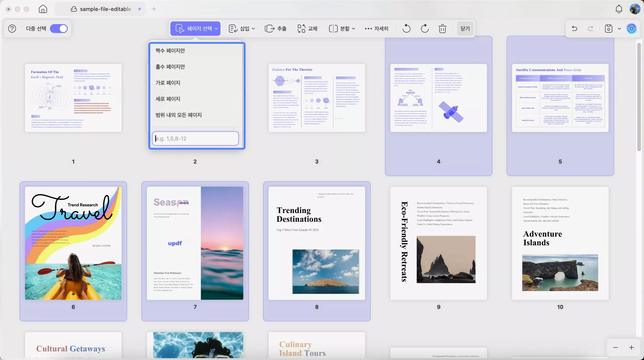
Task: Select 가로 페이지 menu option
Action: 195,83
